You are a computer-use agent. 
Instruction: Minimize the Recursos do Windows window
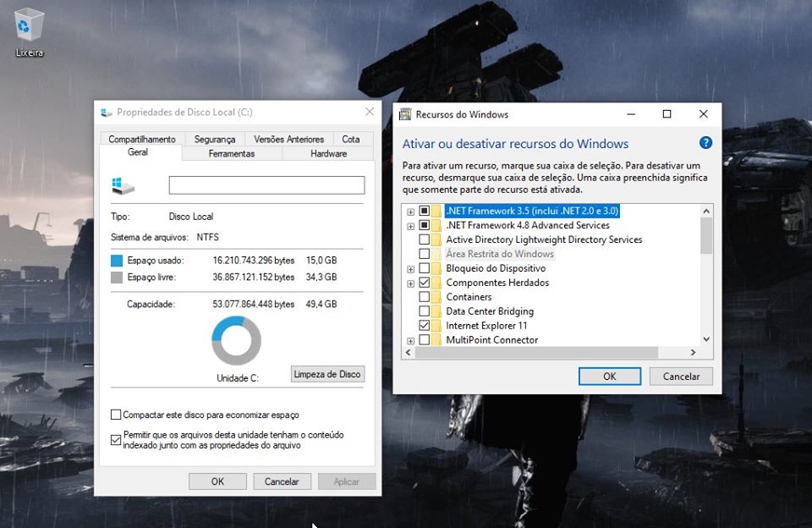pyautogui.click(x=631, y=114)
